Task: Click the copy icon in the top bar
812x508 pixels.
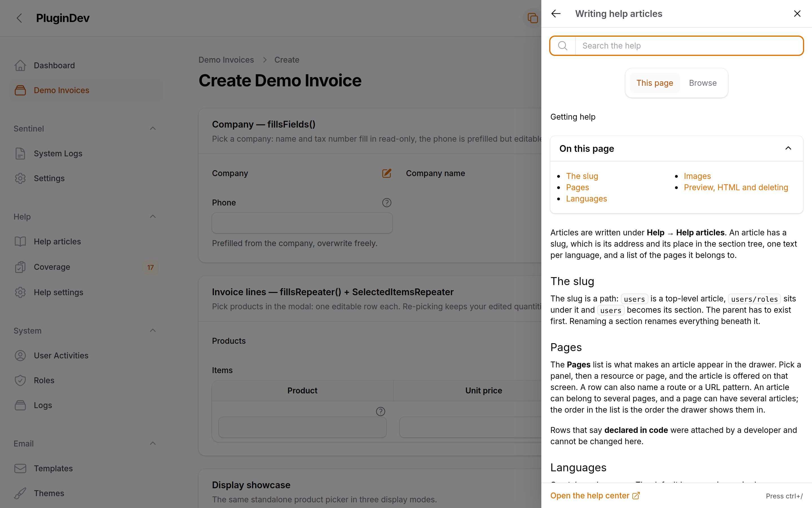Action: [x=533, y=18]
